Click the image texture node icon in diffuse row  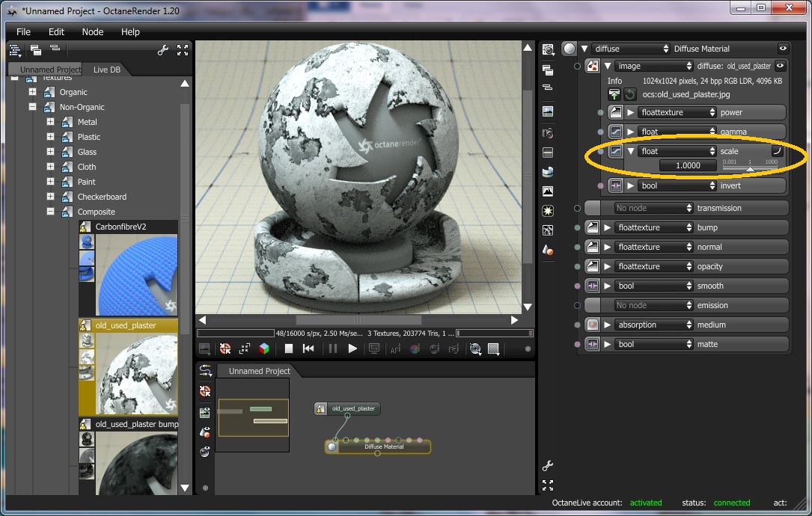[593, 67]
